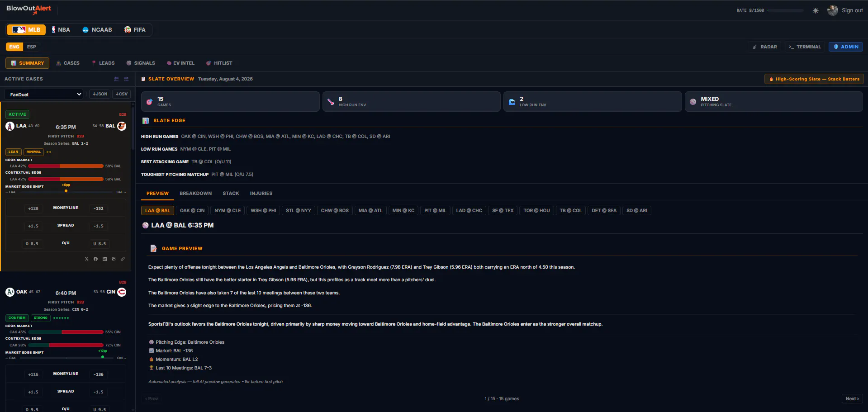The height and width of the screenshot is (412, 868).
Task: Click the 8 High Run Env card
Action: pyautogui.click(x=411, y=102)
